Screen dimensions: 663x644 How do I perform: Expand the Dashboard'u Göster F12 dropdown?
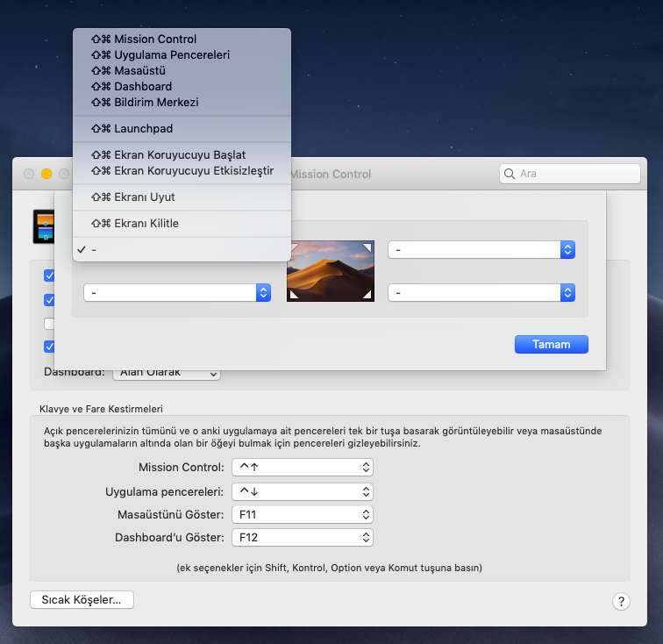coord(303,537)
